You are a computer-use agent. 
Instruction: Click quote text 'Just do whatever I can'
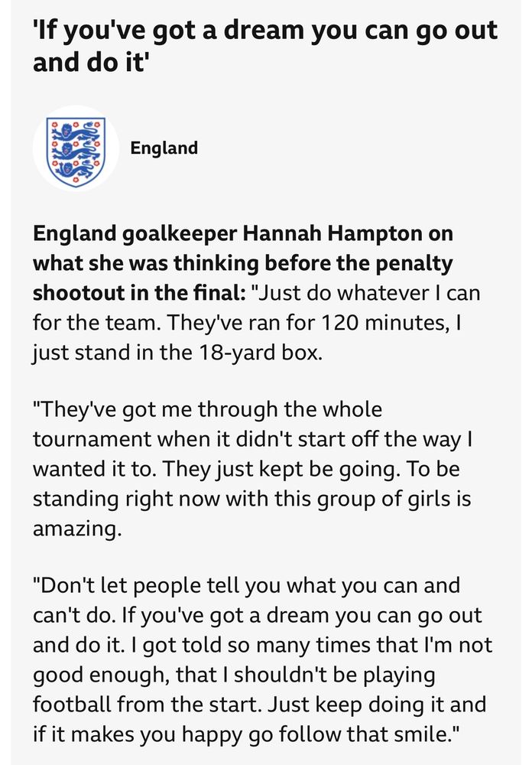[365, 293]
